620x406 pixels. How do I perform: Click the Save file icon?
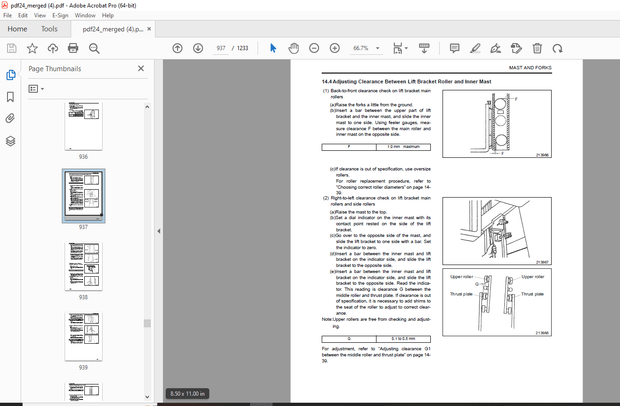tap(12, 48)
